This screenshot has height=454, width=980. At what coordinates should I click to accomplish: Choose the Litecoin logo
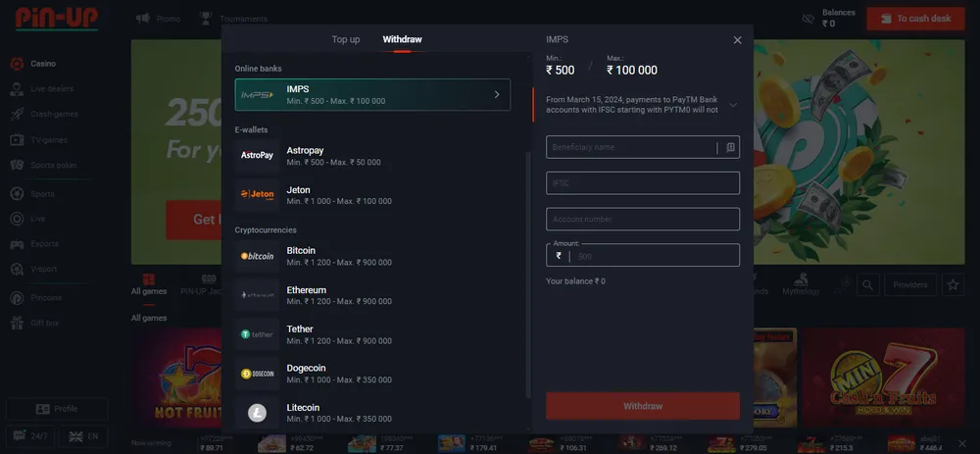[x=257, y=412]
